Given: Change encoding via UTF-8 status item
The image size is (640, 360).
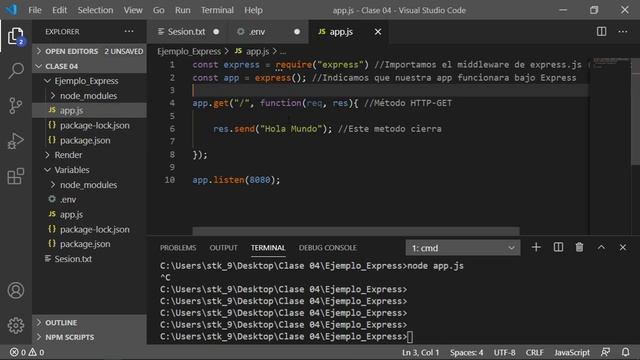Looking at the screenshot, I should pos(504,352).
